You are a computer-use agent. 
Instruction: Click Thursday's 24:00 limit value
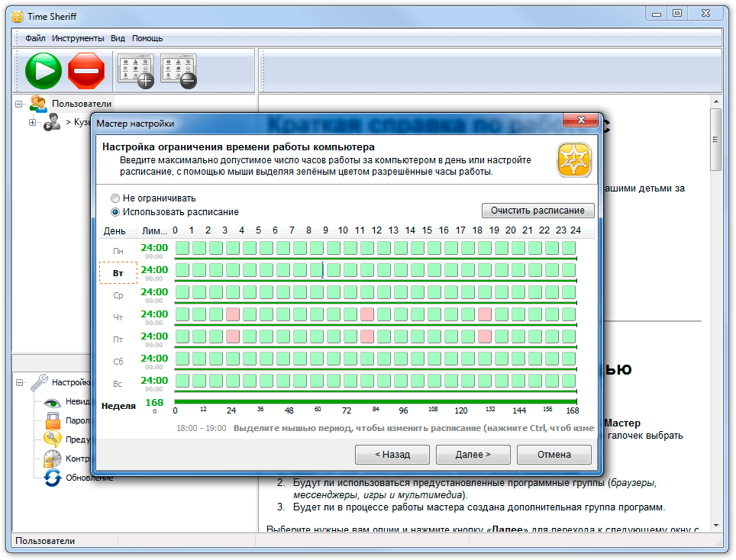click(x=154, y=314)
